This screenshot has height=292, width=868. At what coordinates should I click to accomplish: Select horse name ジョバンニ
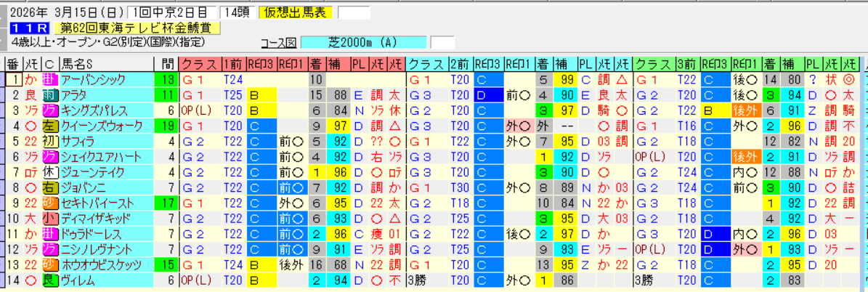pyautogui.click(x=83, y=188)
